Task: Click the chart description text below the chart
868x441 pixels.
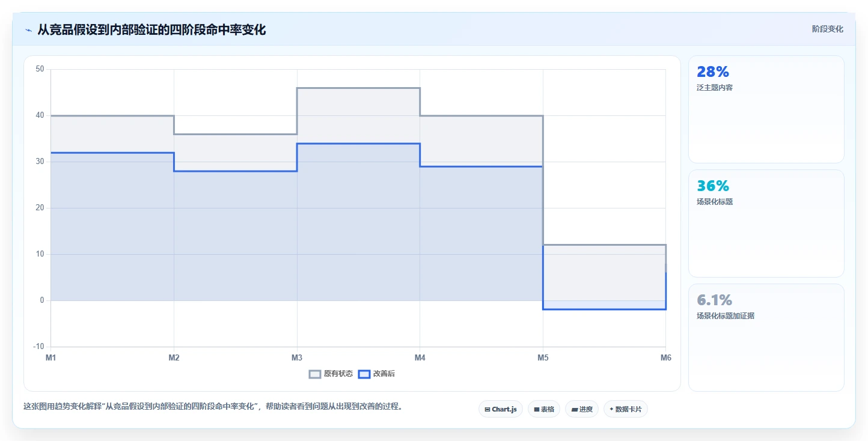Action: (x=213, y=407)
